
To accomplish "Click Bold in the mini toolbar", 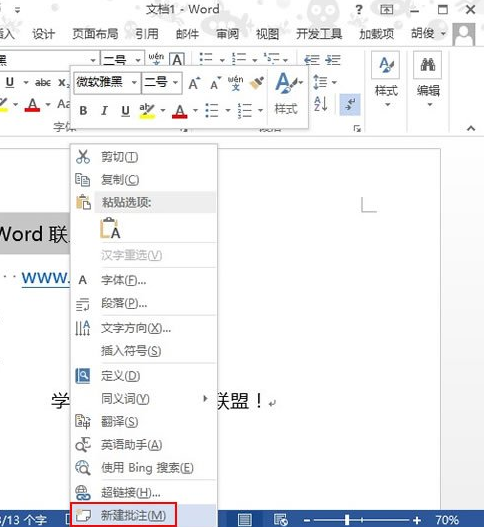I will (x=83, y=111).
